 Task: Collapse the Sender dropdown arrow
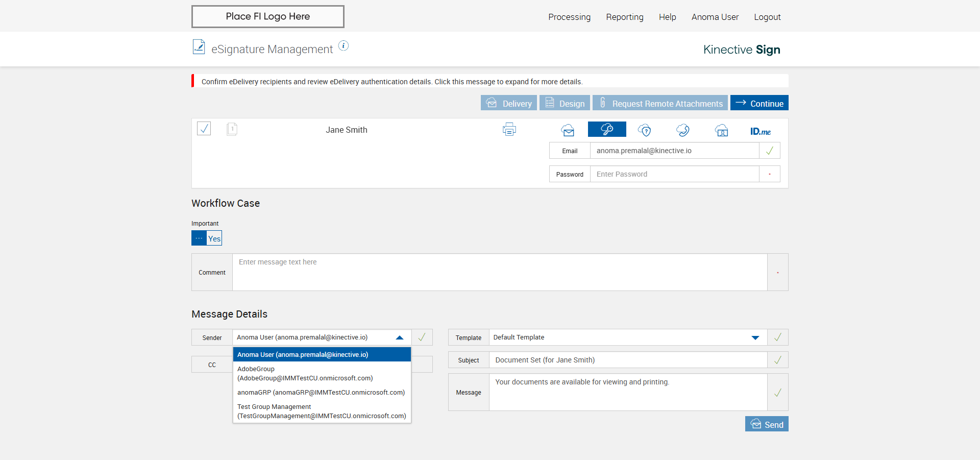[400, 337]
